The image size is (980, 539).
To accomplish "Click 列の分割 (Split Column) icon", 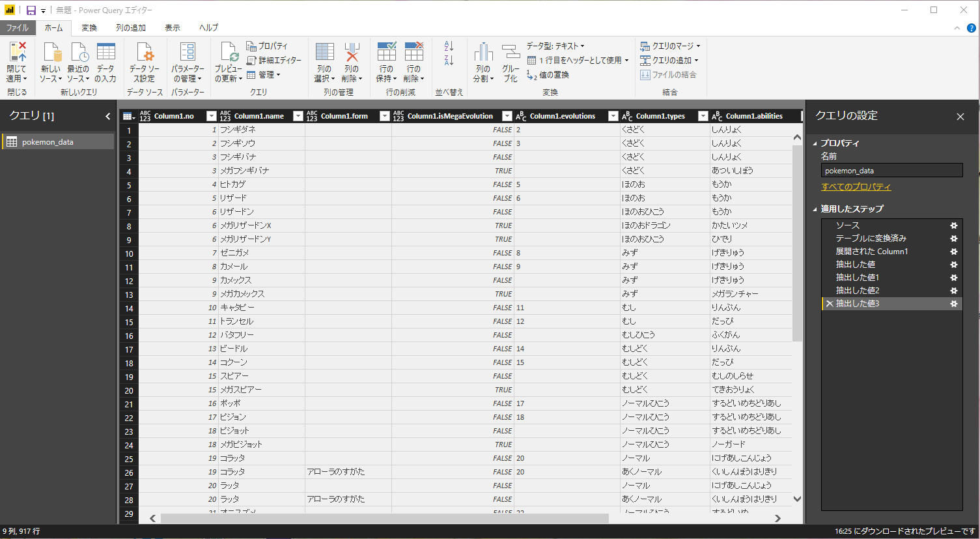I will [483, 52].
